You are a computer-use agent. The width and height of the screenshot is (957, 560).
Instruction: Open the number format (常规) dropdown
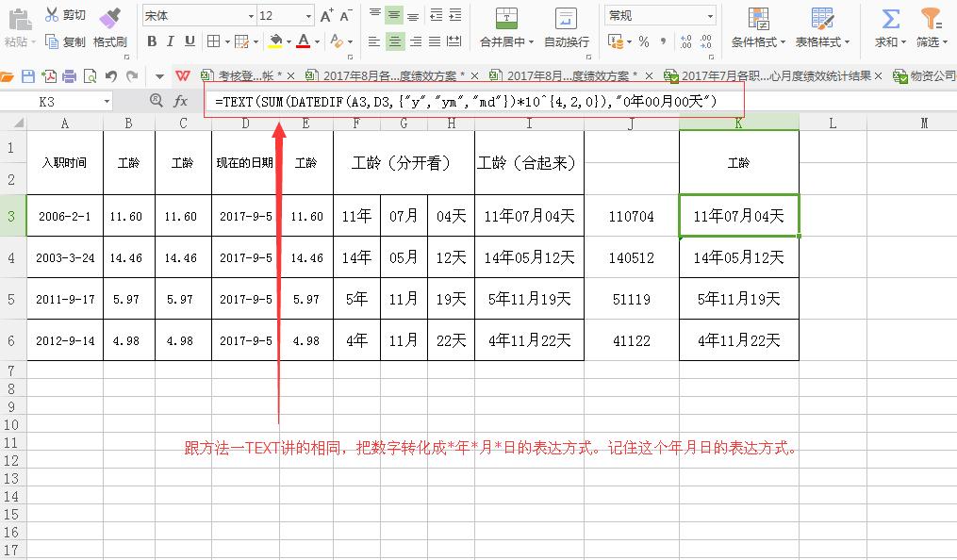[710, 15]
